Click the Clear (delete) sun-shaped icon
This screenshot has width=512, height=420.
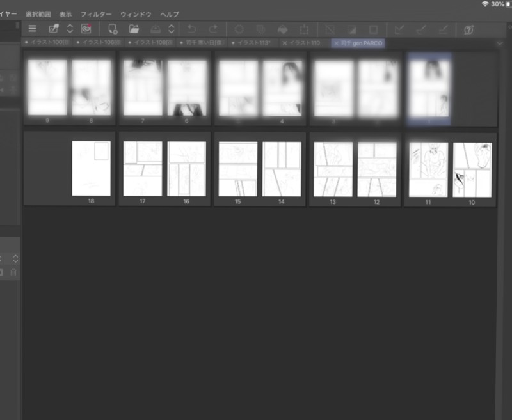[x=239, y=29]
